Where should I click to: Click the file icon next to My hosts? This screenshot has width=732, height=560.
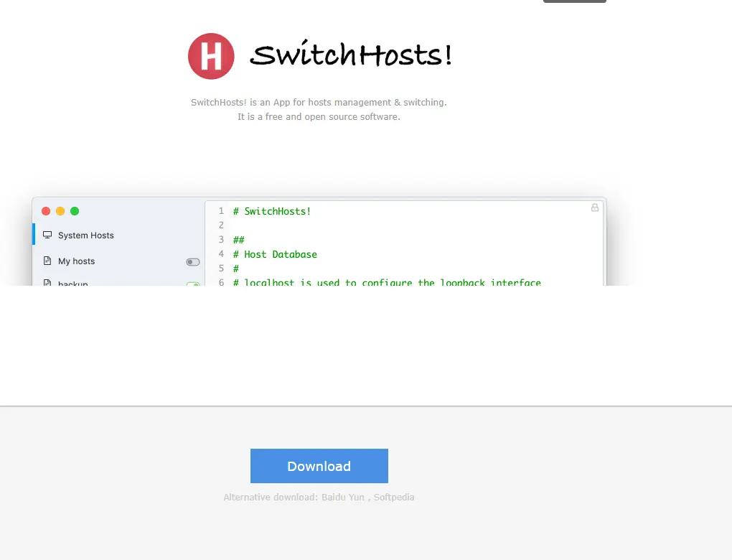47,261
